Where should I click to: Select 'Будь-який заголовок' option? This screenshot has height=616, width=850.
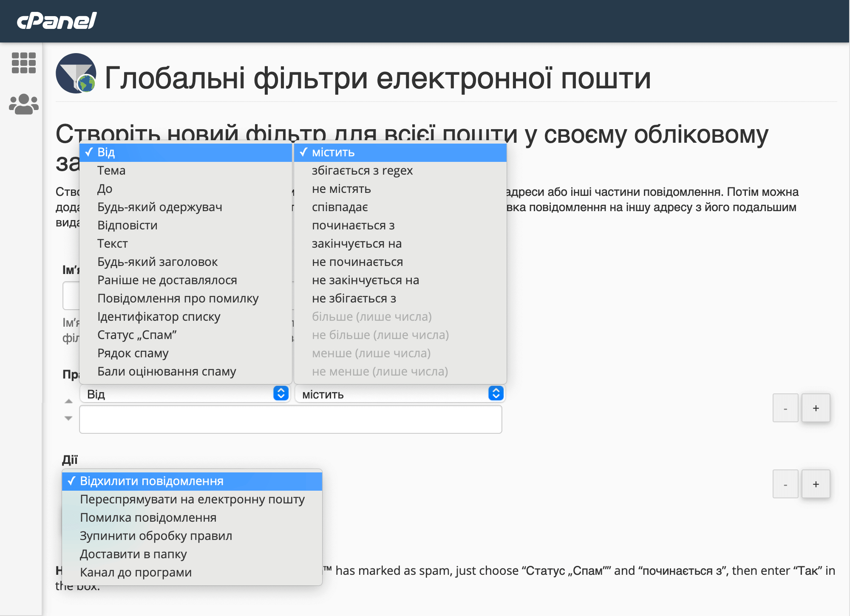(186, 262)
